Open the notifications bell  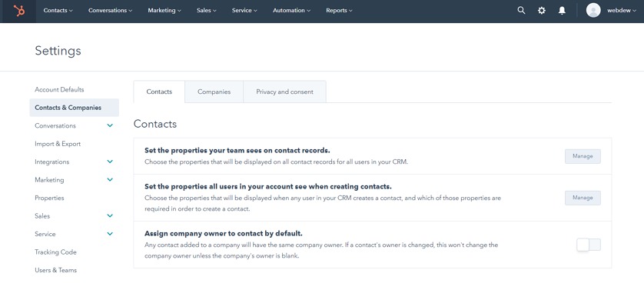(562, 11)
